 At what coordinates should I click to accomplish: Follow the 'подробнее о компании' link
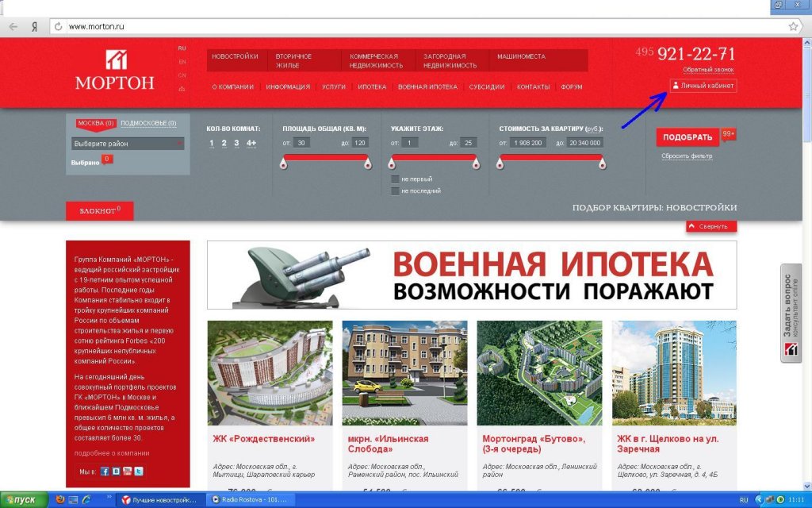111,453
